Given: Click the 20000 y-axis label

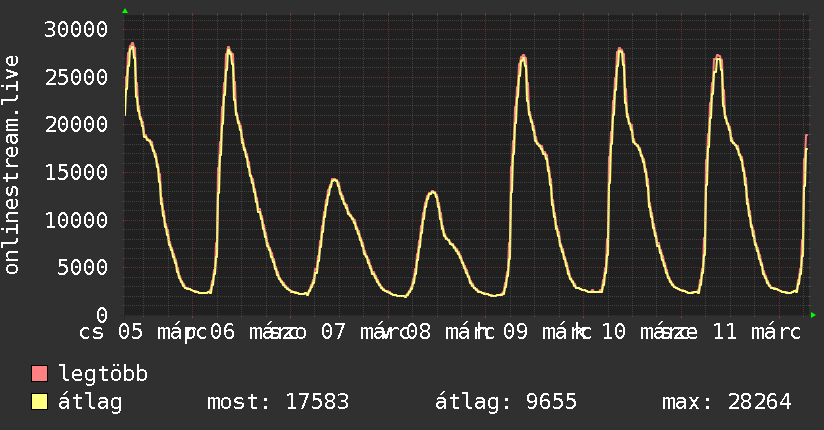Looking at the screenshot, I should [76, 125].
